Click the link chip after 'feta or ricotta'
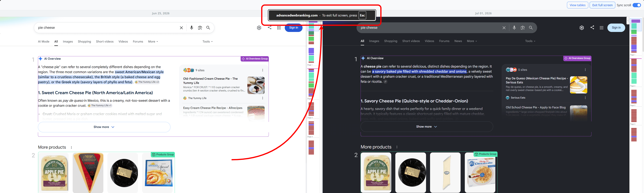The image size is (644, 193). click(x=385, y=82)
